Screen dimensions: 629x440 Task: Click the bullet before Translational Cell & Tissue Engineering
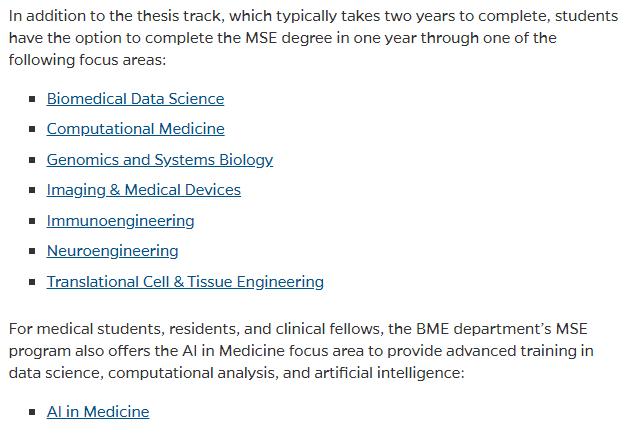(32, 282)
